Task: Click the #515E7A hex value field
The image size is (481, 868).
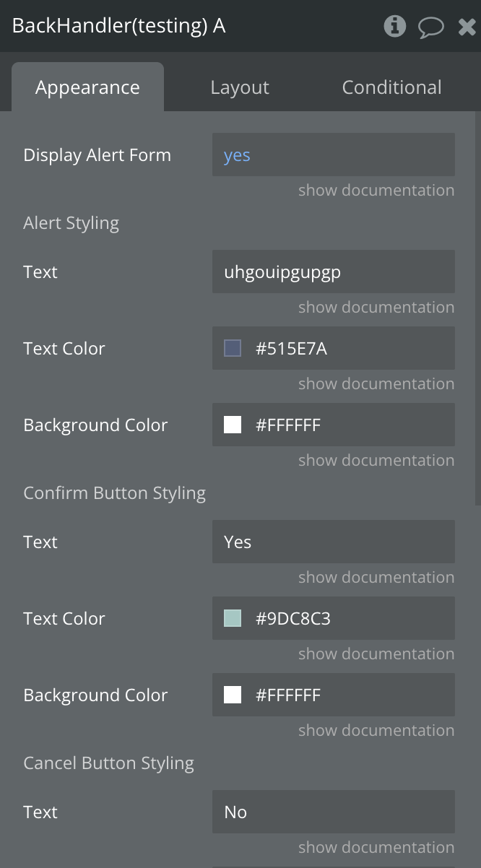Action: 292,349
